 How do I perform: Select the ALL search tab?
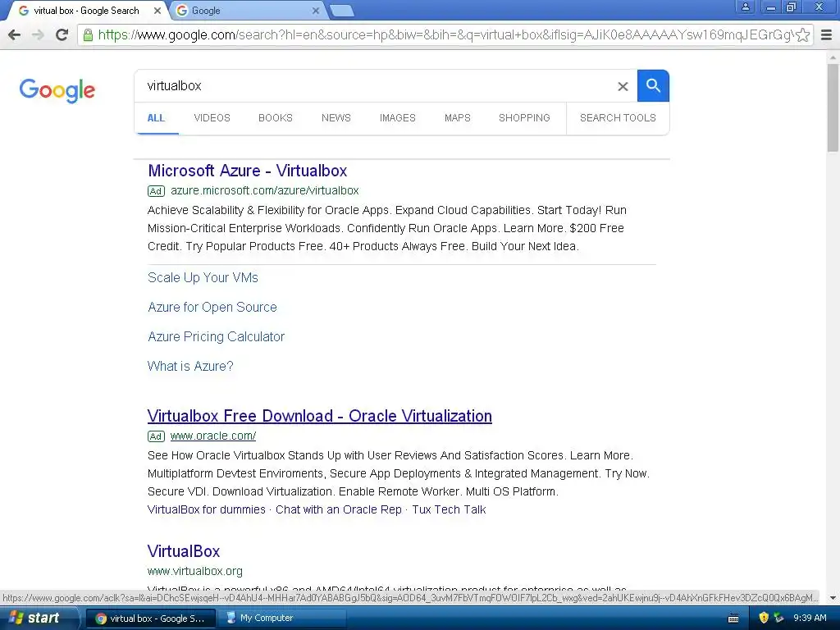click(x=156, y=118)
